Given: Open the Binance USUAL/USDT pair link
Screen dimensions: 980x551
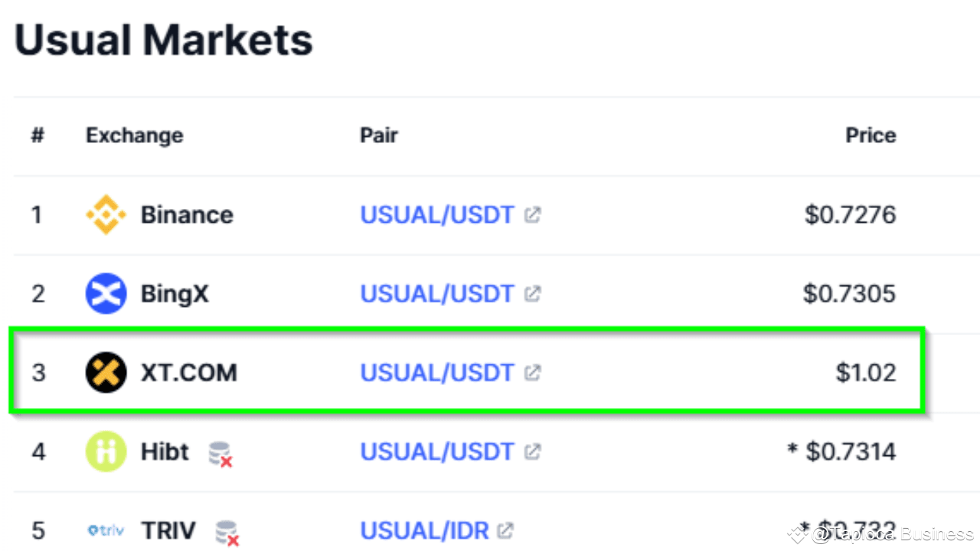Looking at the screenshot, I should [436, 215].
